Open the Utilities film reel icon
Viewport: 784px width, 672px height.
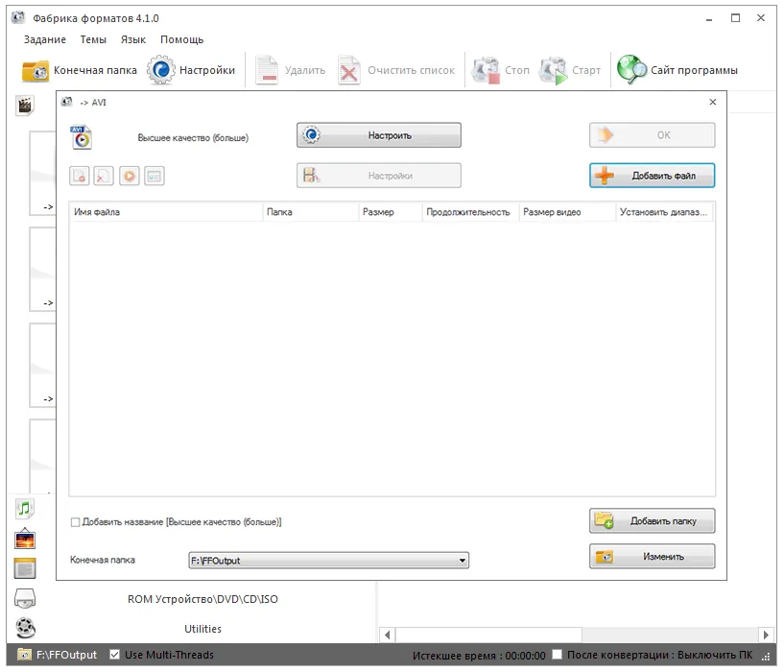[x=25, y=629]
